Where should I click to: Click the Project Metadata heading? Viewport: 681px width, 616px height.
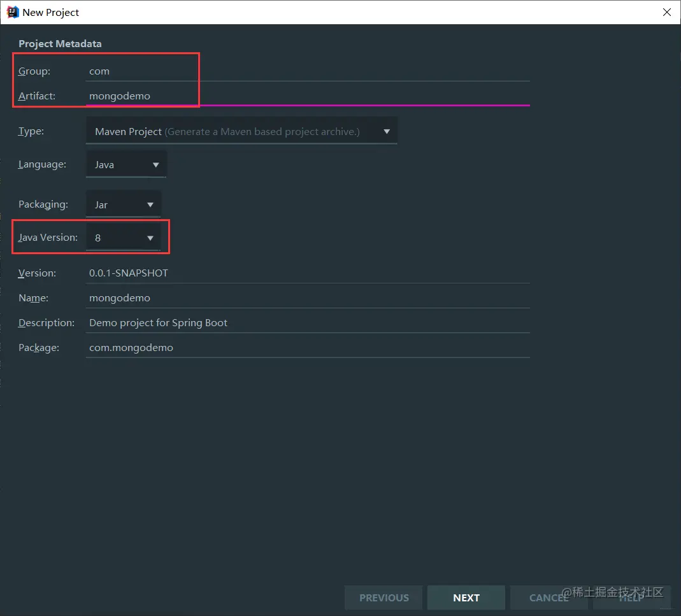coord(60,44)
